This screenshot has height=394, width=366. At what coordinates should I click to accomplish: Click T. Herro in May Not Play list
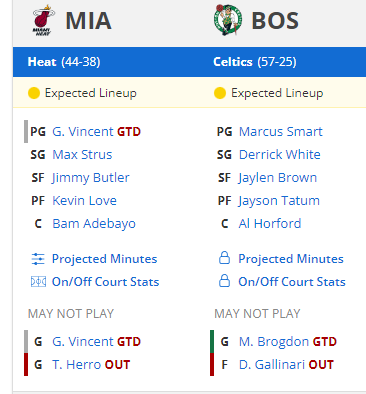[x=78, y=365]
